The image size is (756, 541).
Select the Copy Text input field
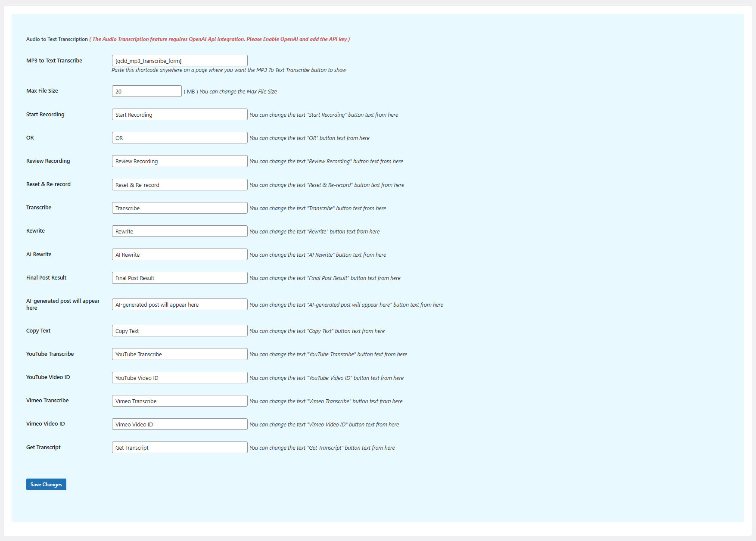[179, 331]
